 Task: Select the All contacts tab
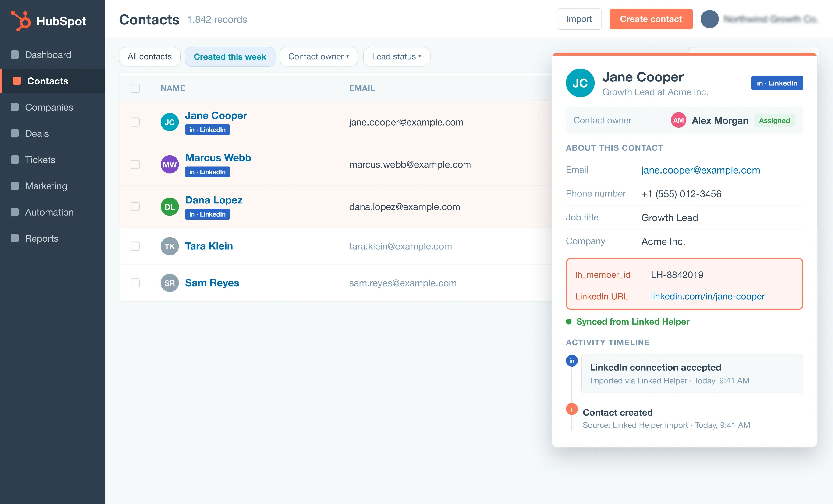[x=150, y=56]
